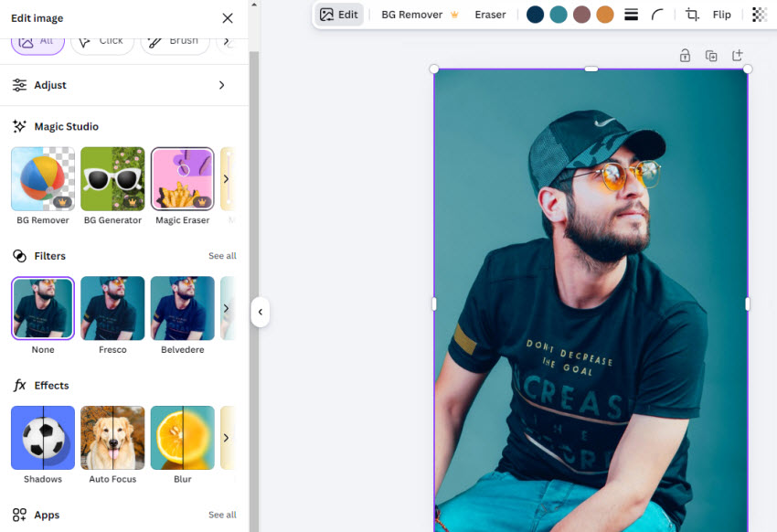Apply the Shadows effect
The height and width of the screenshot is (532, 777).
pyautogui.click(x=42, y=445)
